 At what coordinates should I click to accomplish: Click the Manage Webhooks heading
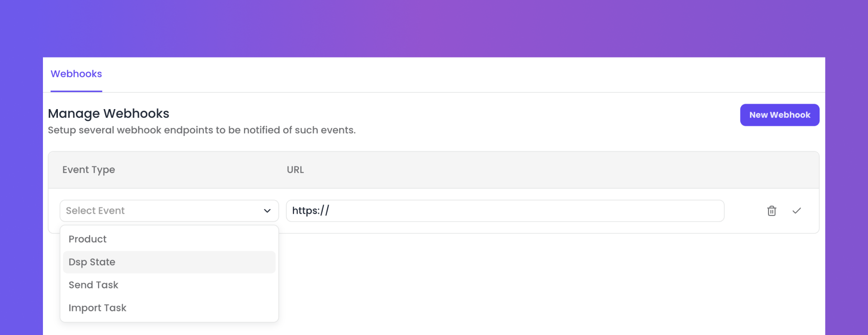coord(108,113)
